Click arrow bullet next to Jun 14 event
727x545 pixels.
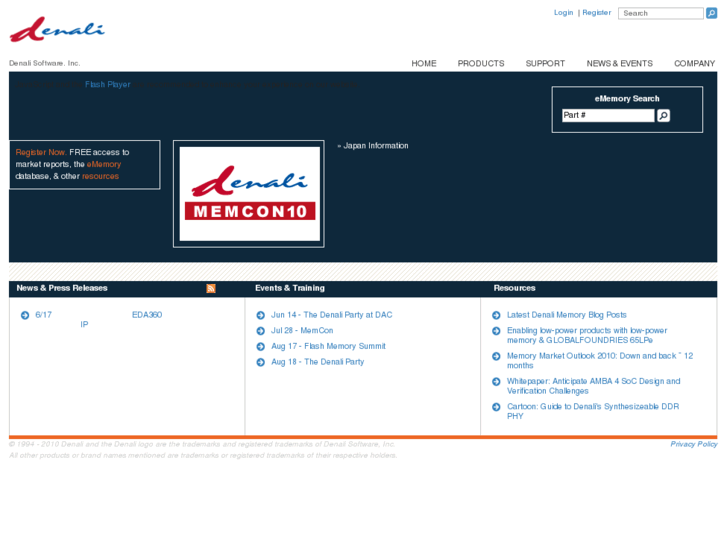click(261, 315)
